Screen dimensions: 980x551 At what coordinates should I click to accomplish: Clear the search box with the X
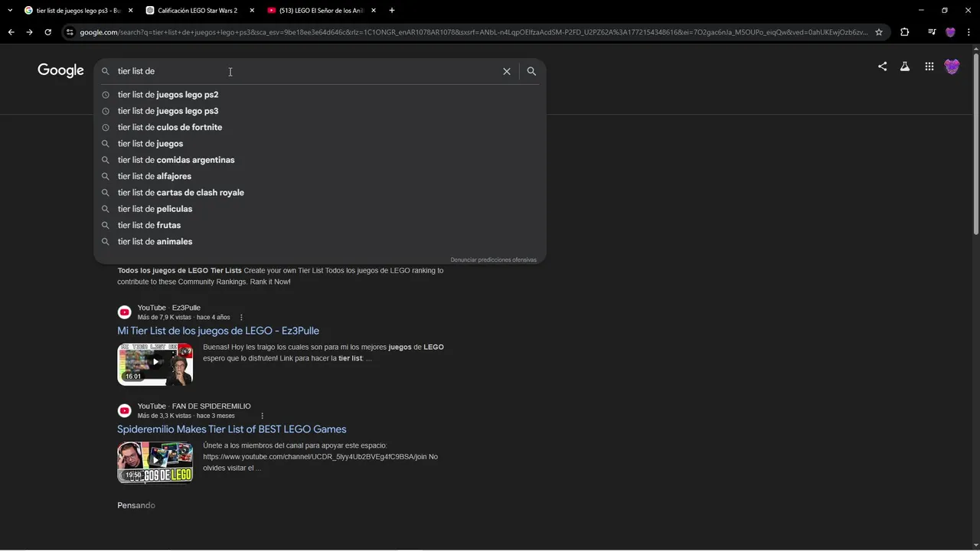[x=507, y=71]
